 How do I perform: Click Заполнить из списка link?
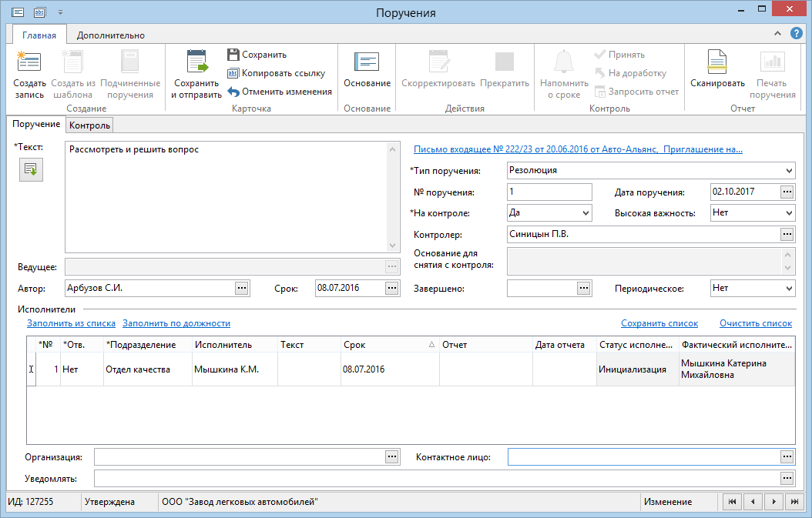click(71, 323)
